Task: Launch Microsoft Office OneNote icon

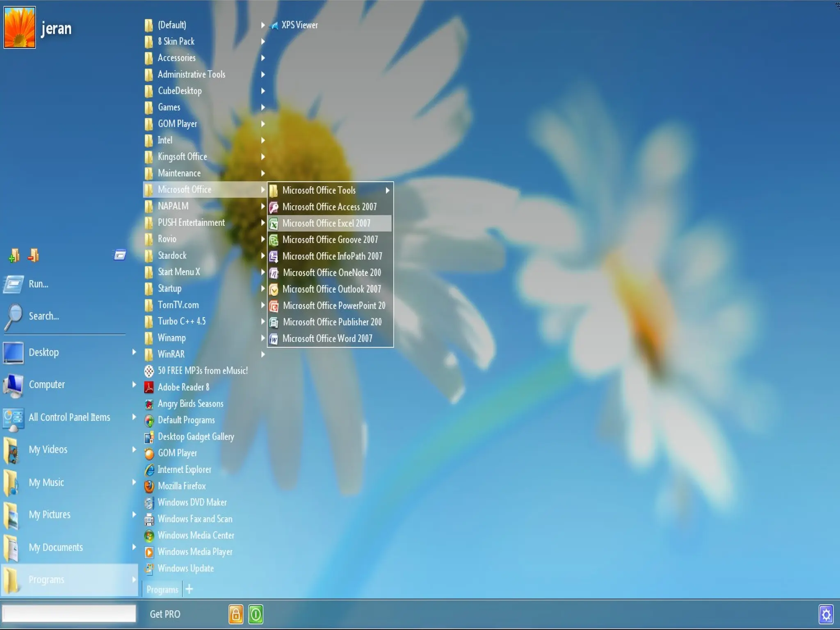Action: point(274,273)
